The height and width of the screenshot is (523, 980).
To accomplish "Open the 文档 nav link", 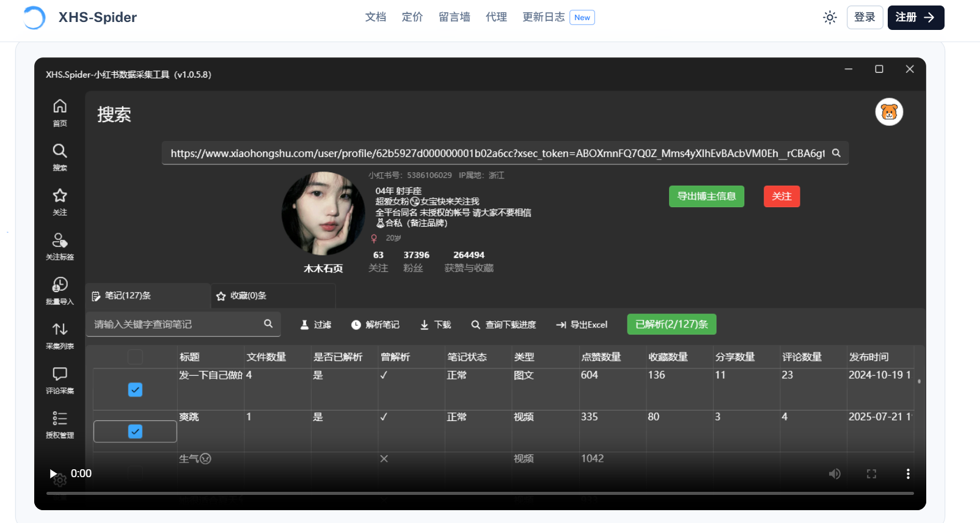I will click(376, 17).
